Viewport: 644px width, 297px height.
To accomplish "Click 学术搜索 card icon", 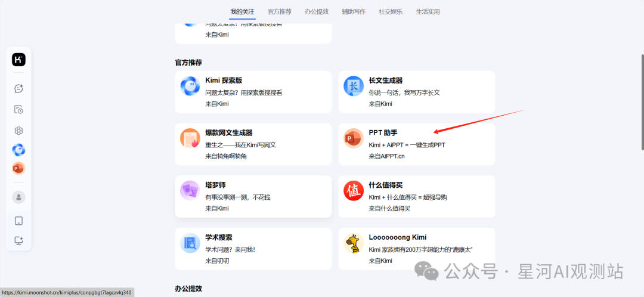I will 190,243.
